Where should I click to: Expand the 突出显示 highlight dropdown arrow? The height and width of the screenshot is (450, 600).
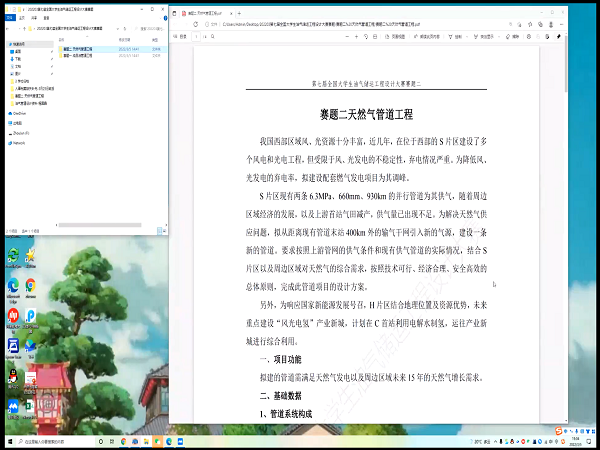(499, 37)
